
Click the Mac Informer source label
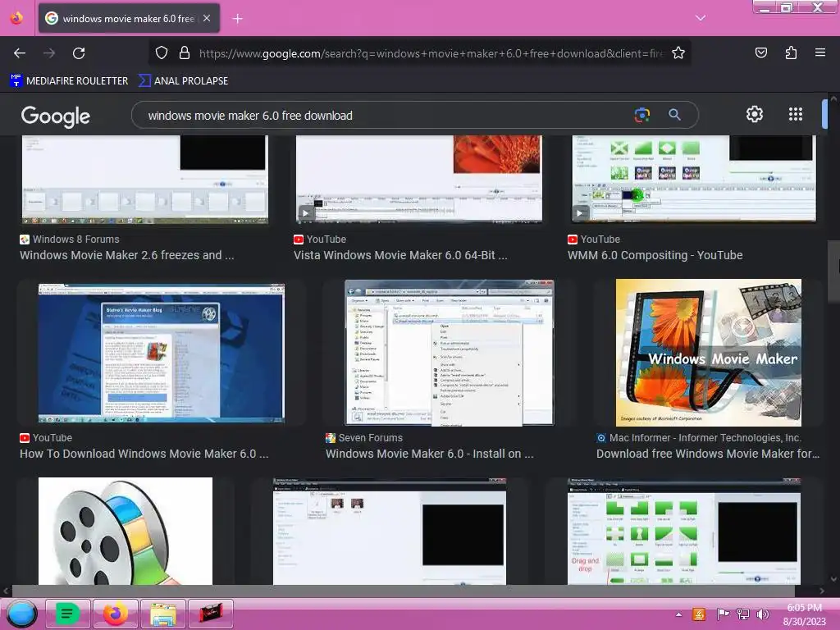coord(699,438)
